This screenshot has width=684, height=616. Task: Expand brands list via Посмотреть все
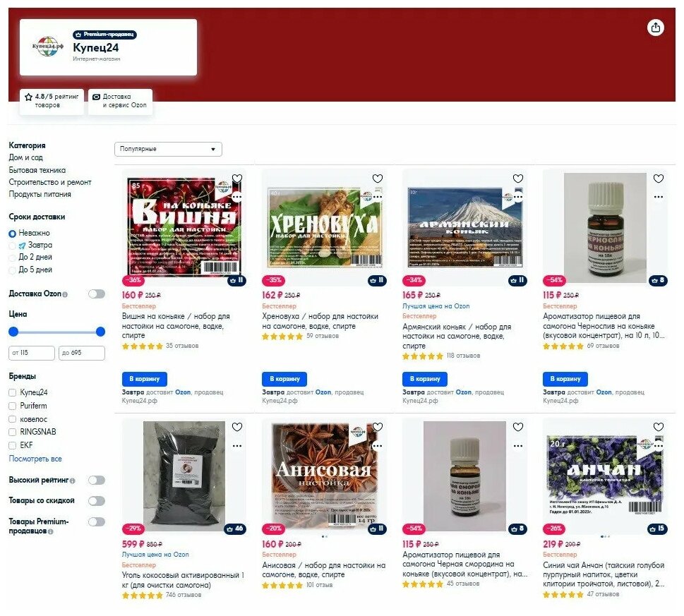35,459
